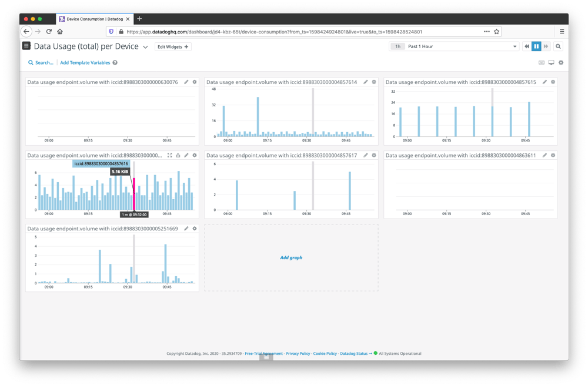Image resolution: width=588 pixels, height=386 pixels.
Task: Step the time window backward
Action: click(x=527, y=46)
